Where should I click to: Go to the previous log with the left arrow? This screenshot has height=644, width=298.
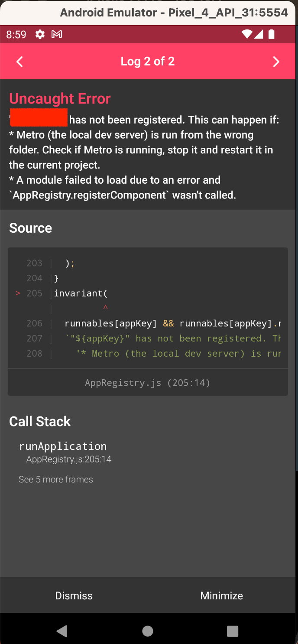tap(19, 62)
